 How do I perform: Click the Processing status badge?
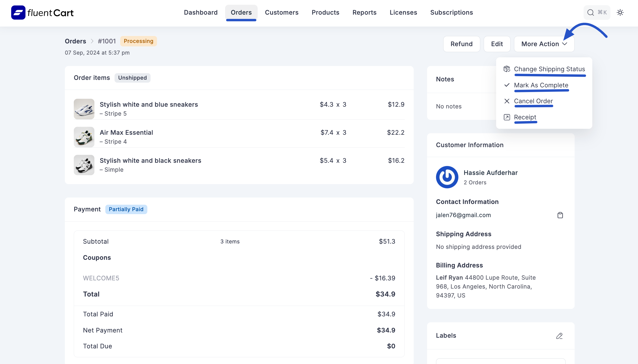point(138,41)
